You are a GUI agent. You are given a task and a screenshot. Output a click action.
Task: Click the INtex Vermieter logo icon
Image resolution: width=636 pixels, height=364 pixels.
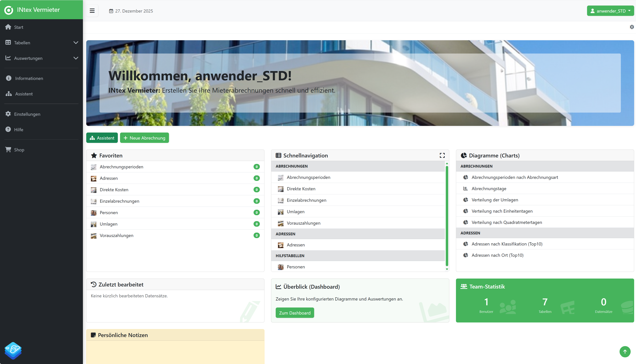9,10
